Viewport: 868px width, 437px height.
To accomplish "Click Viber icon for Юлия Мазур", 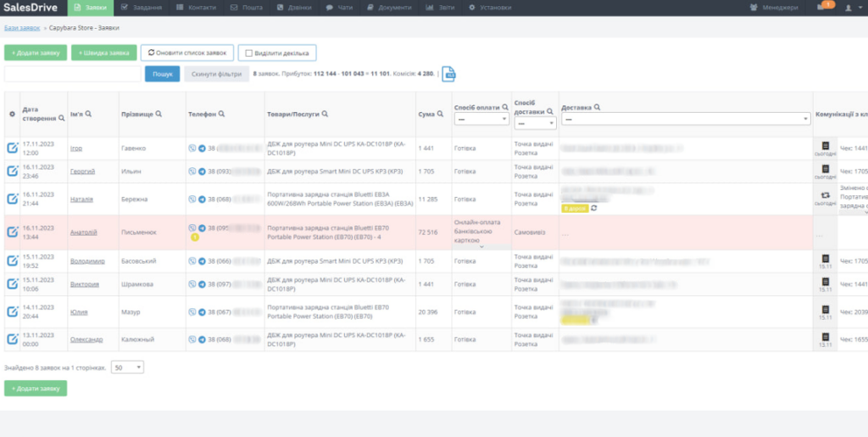I will tap(192, 312).
